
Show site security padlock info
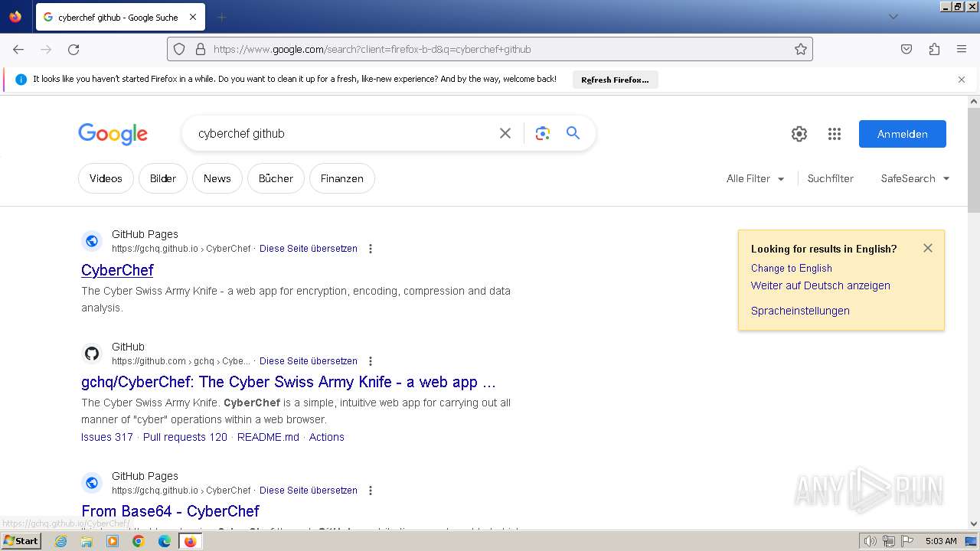pos(201,49)
